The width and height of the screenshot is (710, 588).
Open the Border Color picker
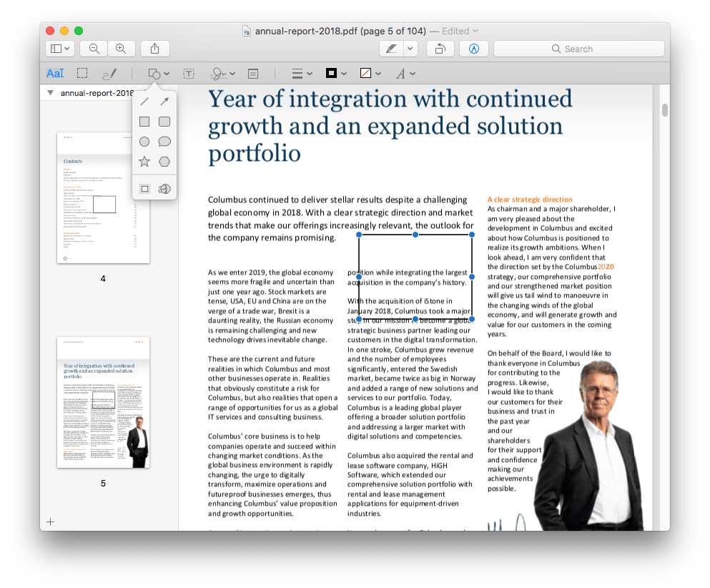pos(333,73)
